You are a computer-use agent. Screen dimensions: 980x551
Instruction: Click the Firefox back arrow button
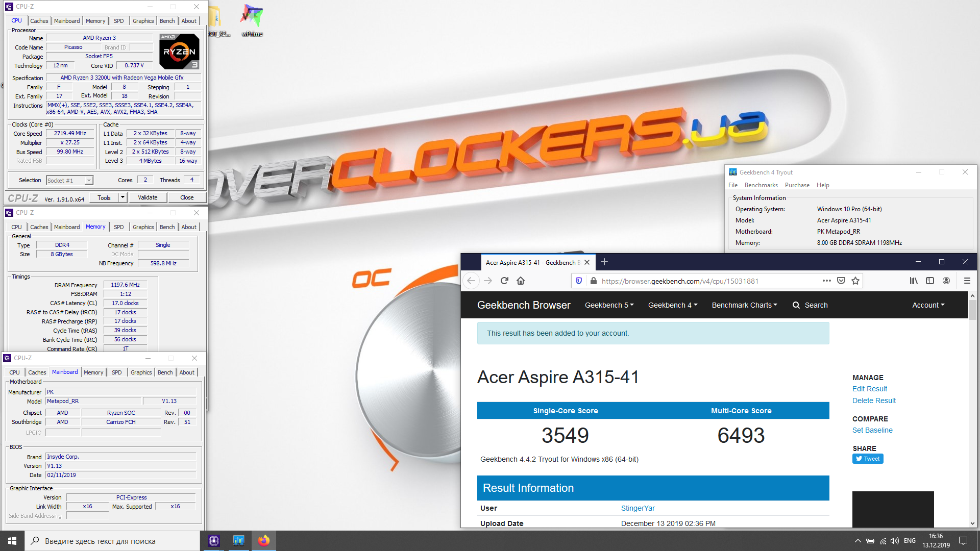[471, 281]
